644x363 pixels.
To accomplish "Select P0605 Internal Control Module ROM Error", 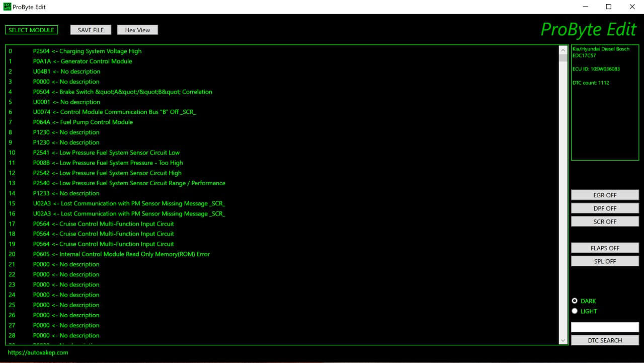I will click(121, 254).
